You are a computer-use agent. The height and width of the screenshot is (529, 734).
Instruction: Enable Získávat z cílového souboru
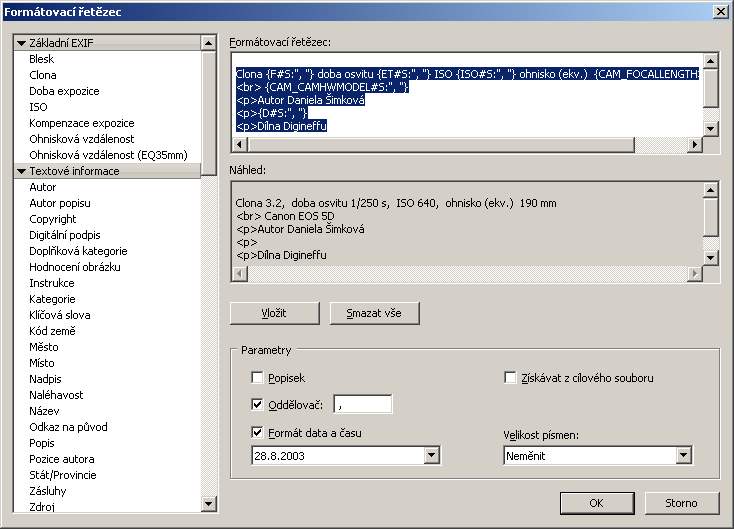511,378
